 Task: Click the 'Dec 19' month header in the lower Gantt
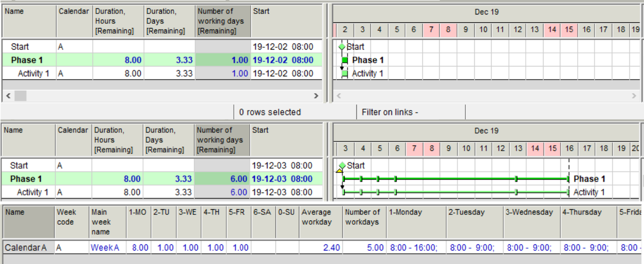[x=487, y=130]
